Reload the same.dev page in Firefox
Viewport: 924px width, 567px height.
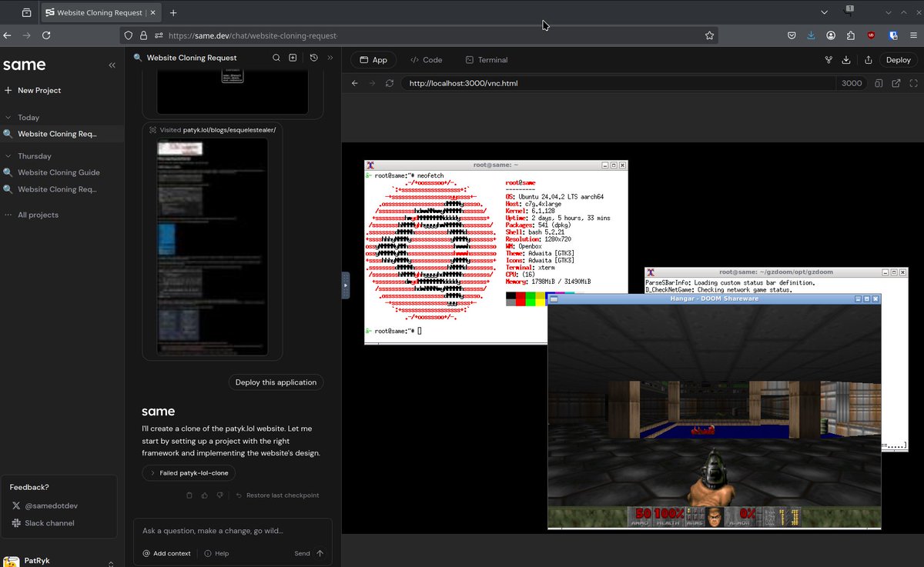click(46, 35)
